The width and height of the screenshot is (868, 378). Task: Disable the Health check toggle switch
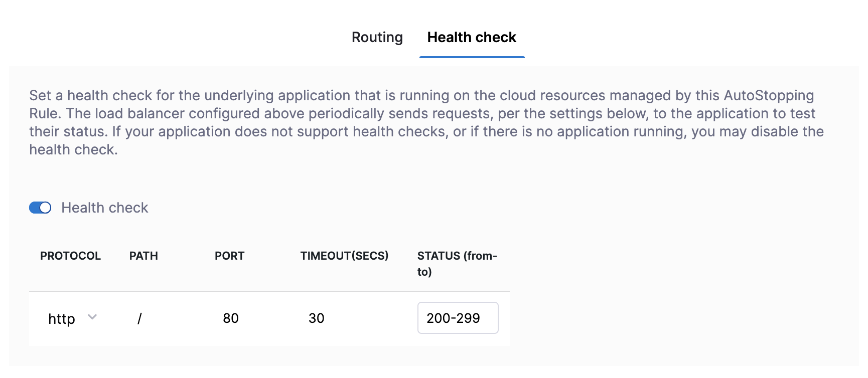point(40,208)
